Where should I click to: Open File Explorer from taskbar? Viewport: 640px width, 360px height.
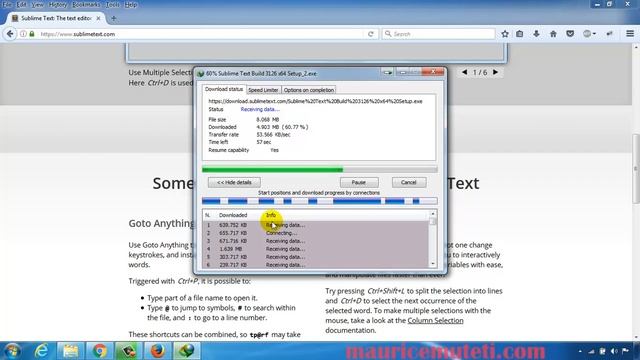[70, 351]
